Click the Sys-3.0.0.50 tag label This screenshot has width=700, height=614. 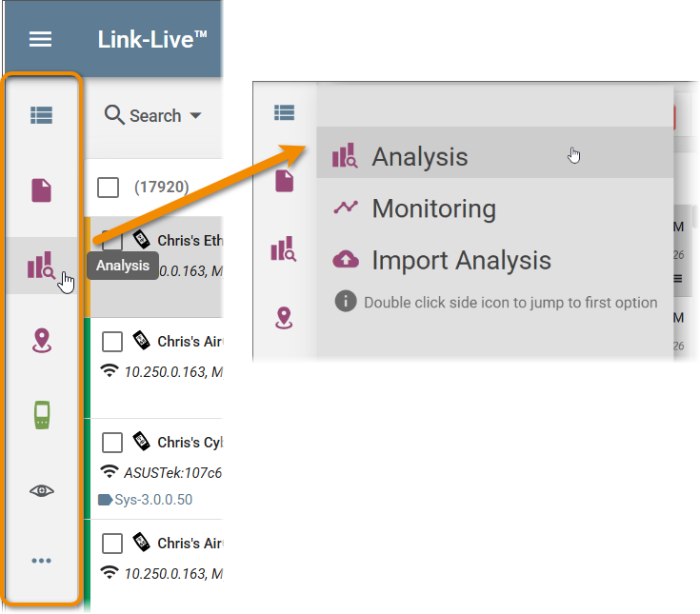(153, 500)
